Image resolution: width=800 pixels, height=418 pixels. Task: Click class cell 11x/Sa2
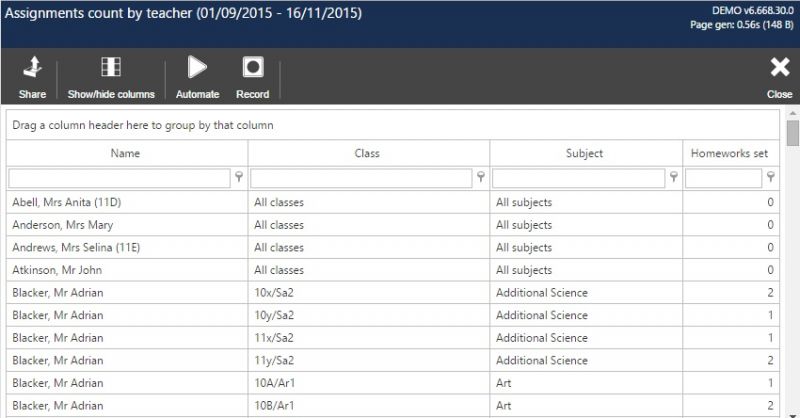tap(368, 337)
